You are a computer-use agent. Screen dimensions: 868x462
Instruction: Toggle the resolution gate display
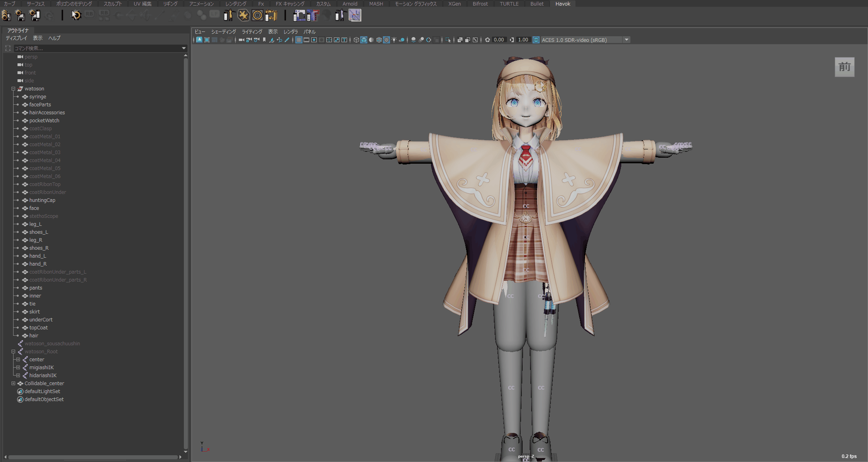click(314, 40)
